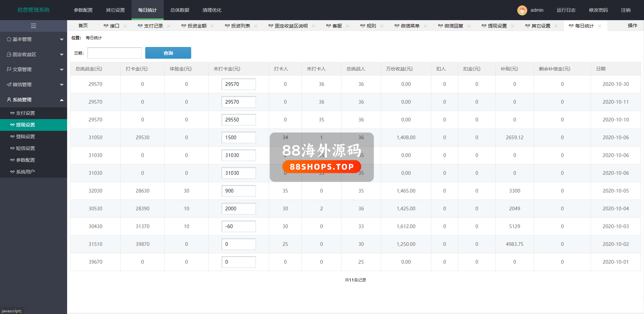The width and height of the screenshot is (644, 314).
Task: Click the 日期 date input field
Action: (x=115, y=53)
